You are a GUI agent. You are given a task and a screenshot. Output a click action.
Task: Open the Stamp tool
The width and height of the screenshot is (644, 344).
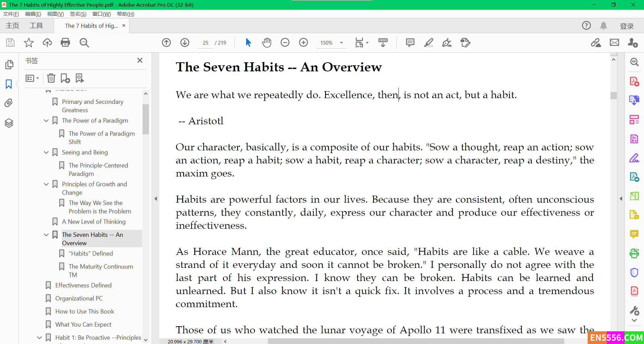click(x=466, y=43)
